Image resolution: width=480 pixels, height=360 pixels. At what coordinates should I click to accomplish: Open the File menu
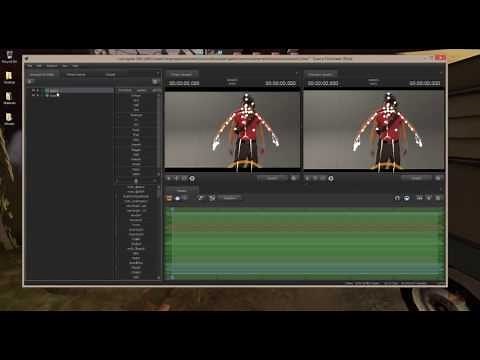[x=29, y=66]
